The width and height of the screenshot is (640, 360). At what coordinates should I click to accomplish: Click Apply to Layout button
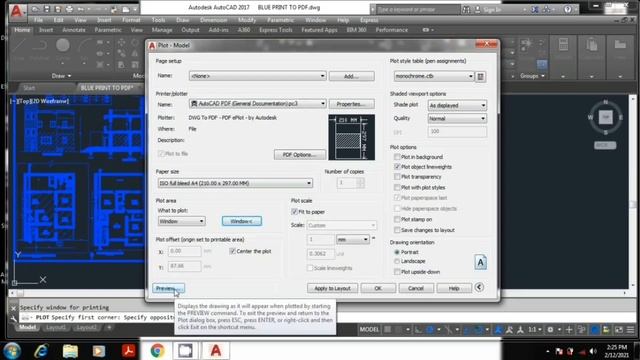click(332, 288)
